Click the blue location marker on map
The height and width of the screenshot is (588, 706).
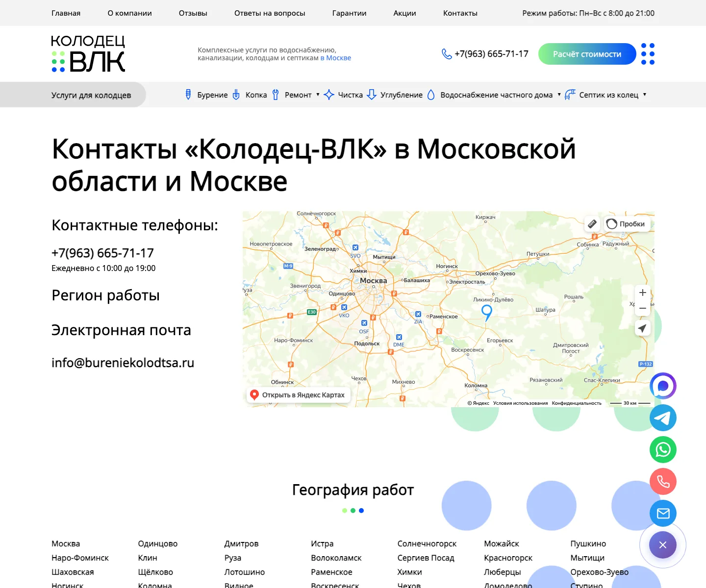click(x=487, y=313)
